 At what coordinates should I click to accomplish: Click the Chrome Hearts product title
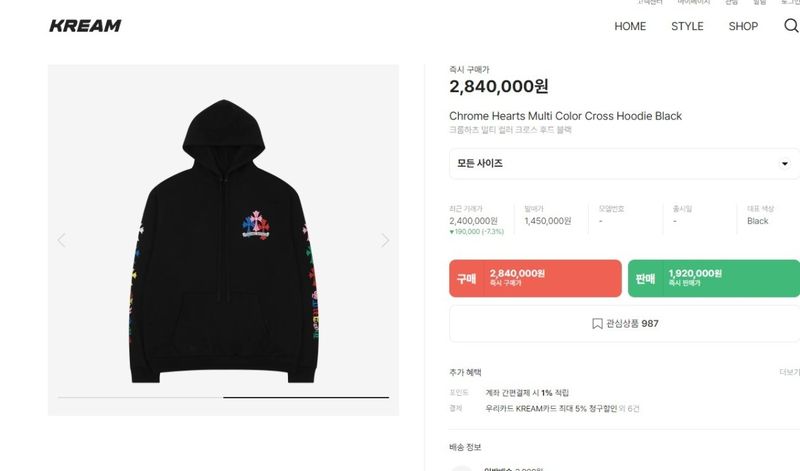[x=565, y=116]
